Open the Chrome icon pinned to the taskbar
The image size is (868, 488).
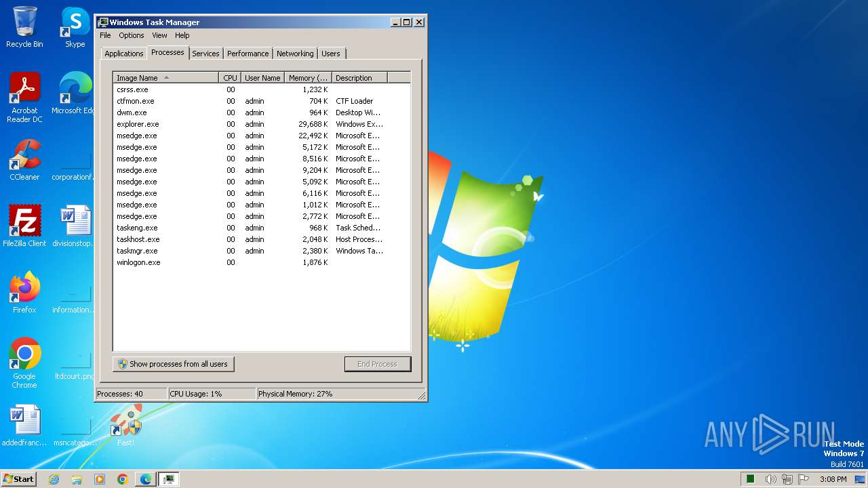click(123, 479)
